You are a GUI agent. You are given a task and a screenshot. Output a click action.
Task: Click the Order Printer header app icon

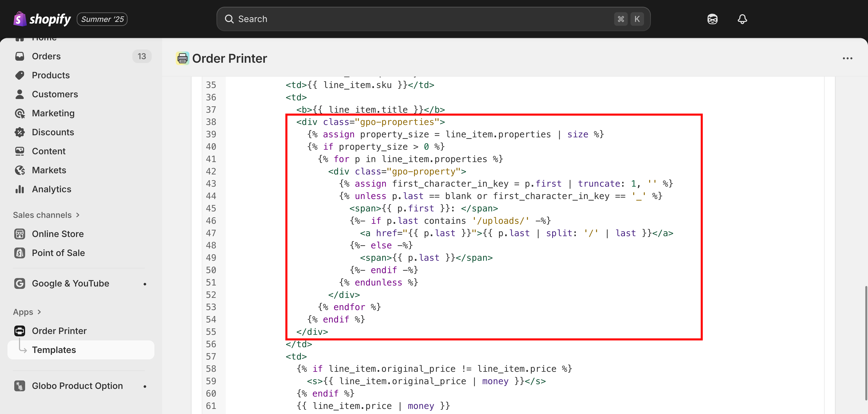(183, 58)
